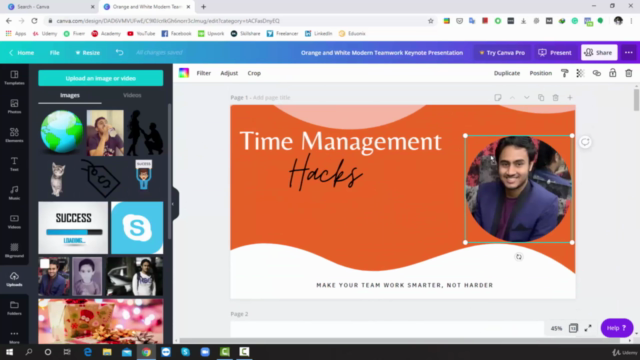640x360 pixels.
Task: Enter fullscreen with expand arrows icon
Action: (x=588, y=328)
